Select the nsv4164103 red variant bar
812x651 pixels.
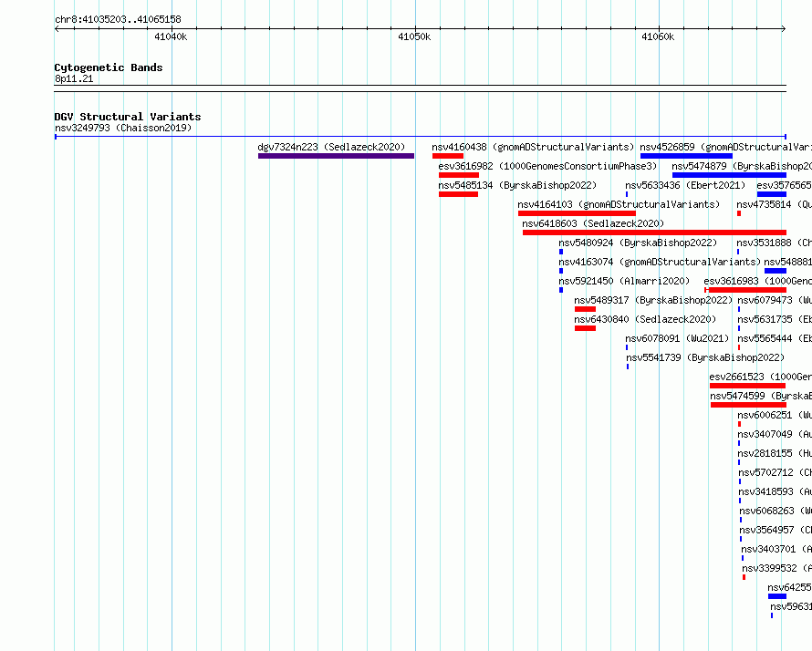[577, 213]
